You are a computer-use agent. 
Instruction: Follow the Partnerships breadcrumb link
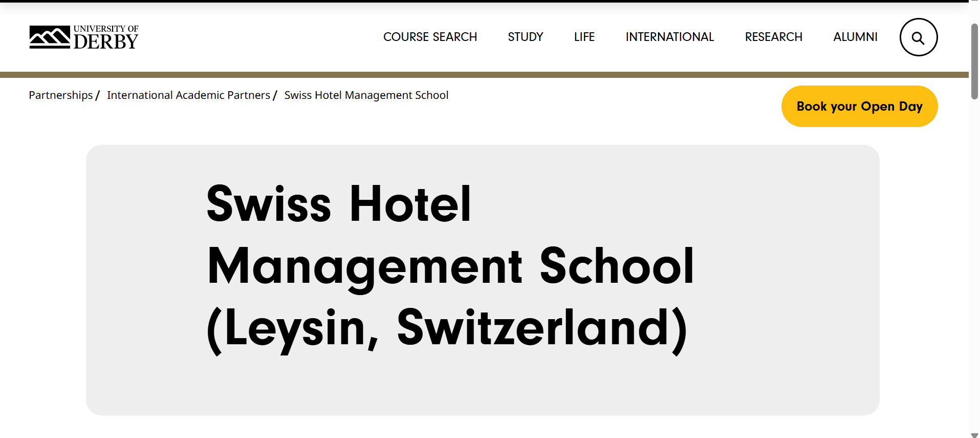tap(61, 95)
